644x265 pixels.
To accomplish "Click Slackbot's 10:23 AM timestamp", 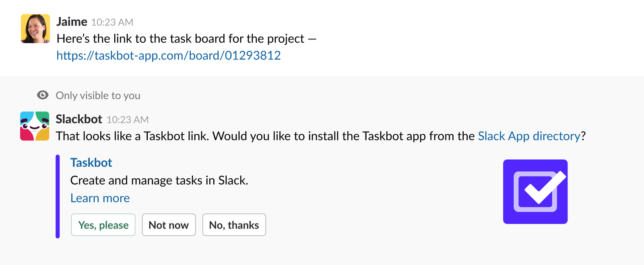I will 128,119.
